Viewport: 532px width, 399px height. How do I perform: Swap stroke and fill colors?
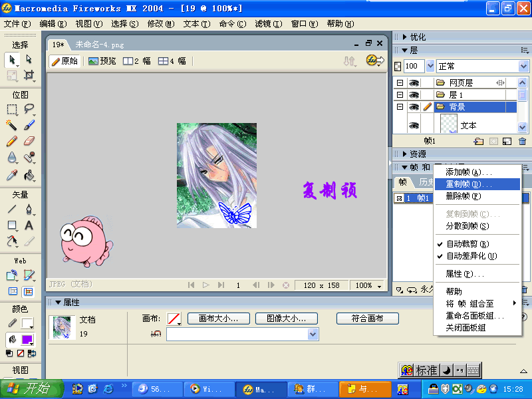coord(31,353)
